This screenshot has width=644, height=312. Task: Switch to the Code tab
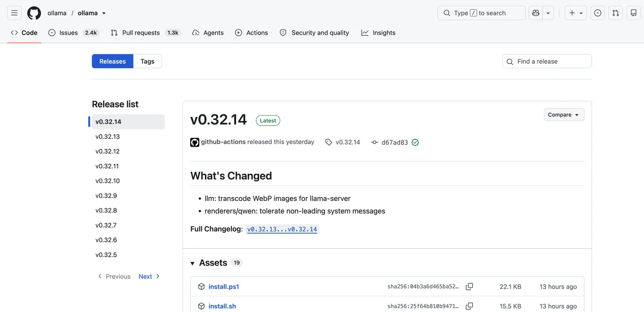tap(24, 33)
